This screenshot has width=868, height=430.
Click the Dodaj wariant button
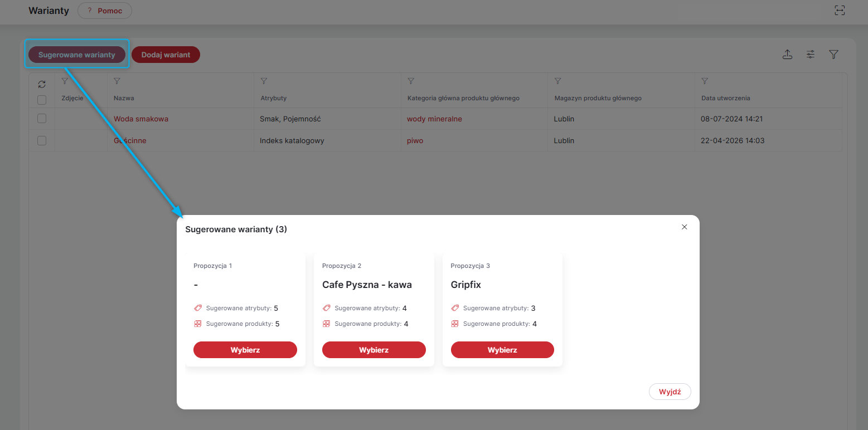pyautogui.click(x=166, y=55)
